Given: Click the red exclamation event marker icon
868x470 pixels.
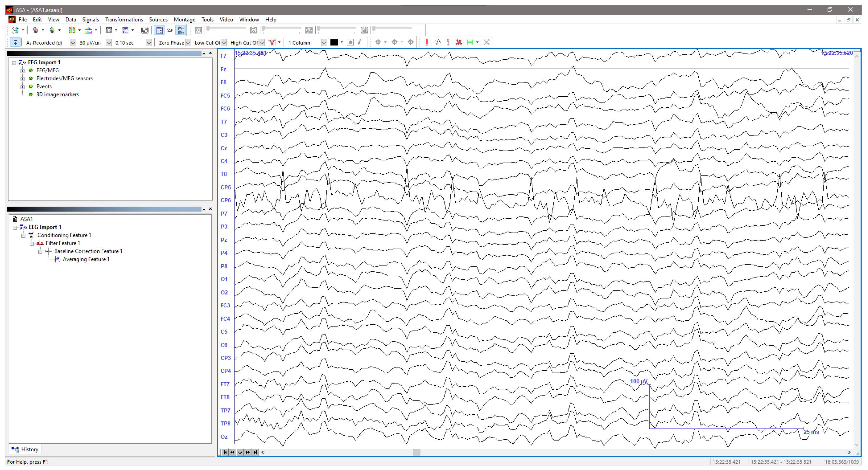Looking at the screenshot, I should (427, 42).
